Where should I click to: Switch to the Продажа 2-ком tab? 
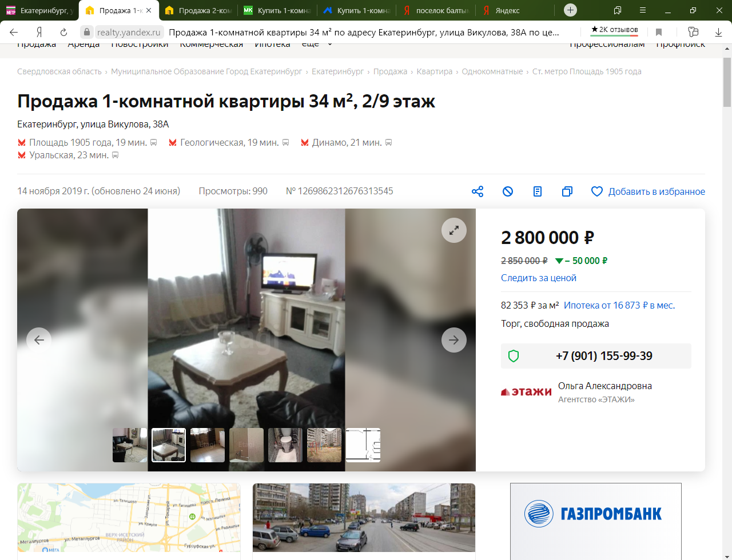click(x=198, y=10)
